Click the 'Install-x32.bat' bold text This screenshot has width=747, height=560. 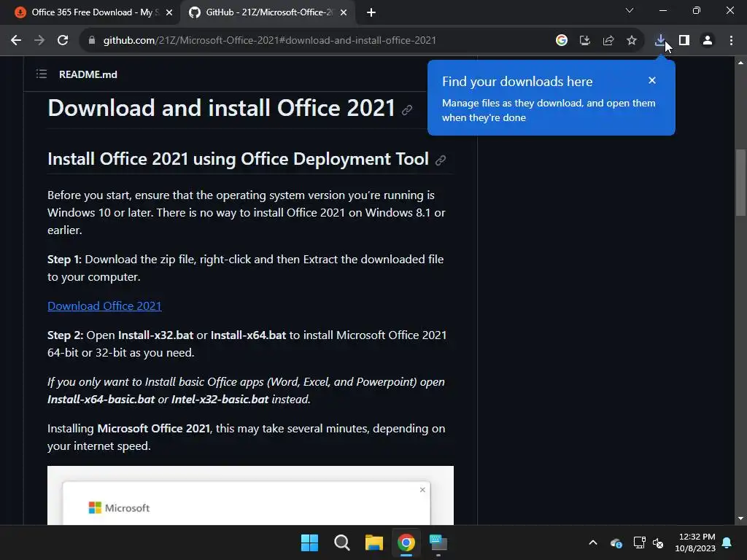(x=156, y=335)
